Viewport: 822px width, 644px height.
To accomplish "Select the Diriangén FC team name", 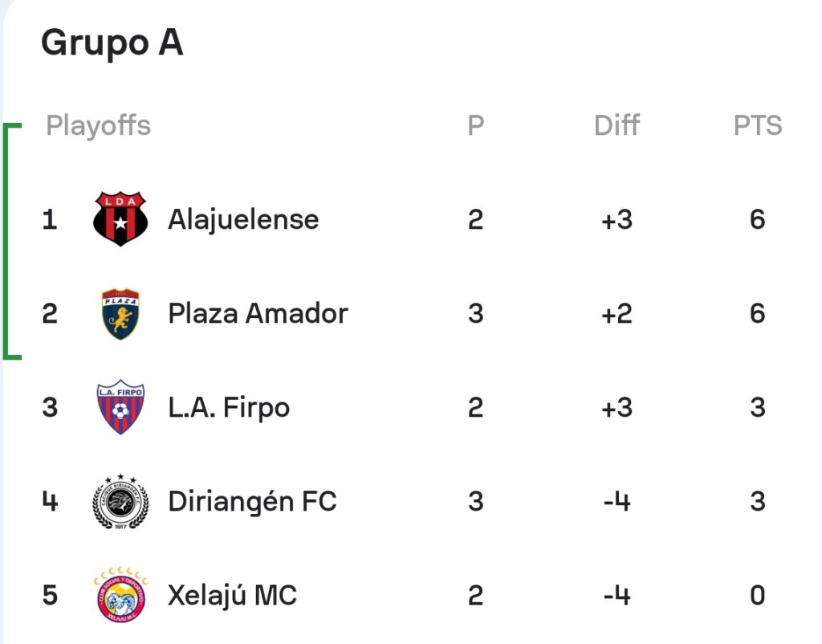I will coord(252,501).
